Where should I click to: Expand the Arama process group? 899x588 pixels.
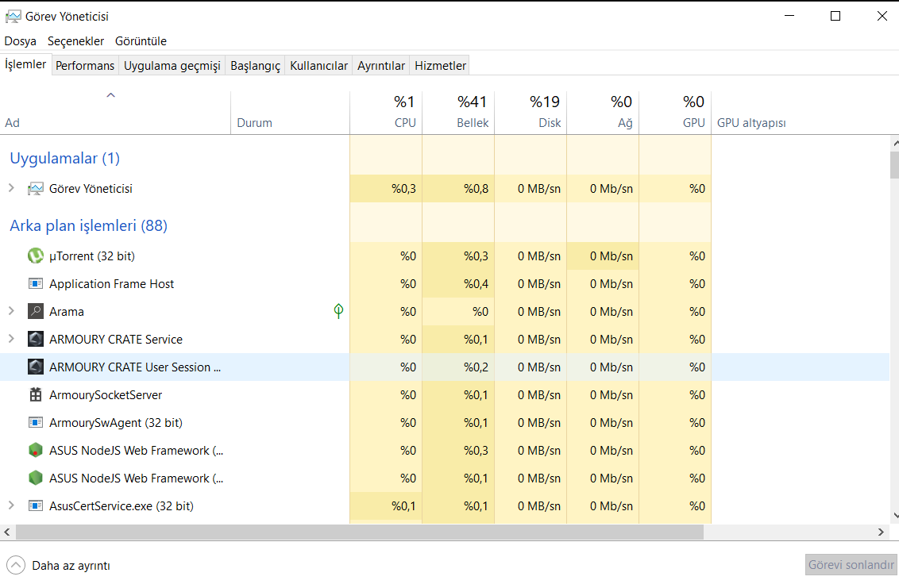(11, 311)
